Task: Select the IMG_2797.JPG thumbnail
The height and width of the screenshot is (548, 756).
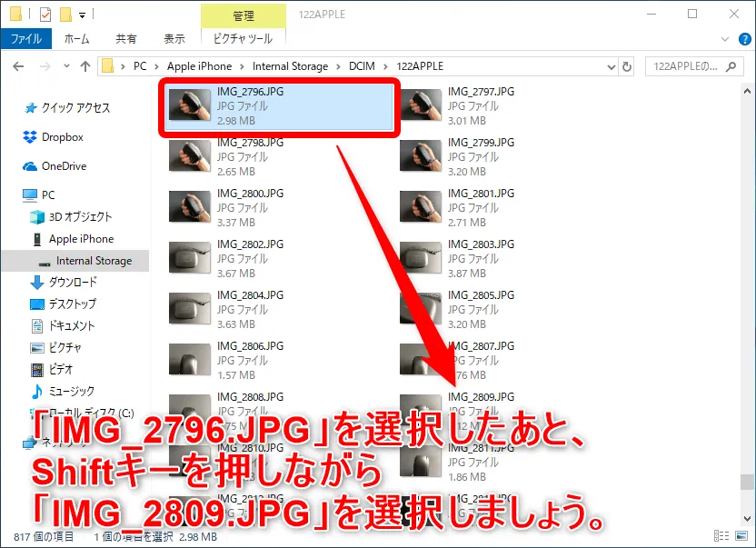Action: [421, 105]
